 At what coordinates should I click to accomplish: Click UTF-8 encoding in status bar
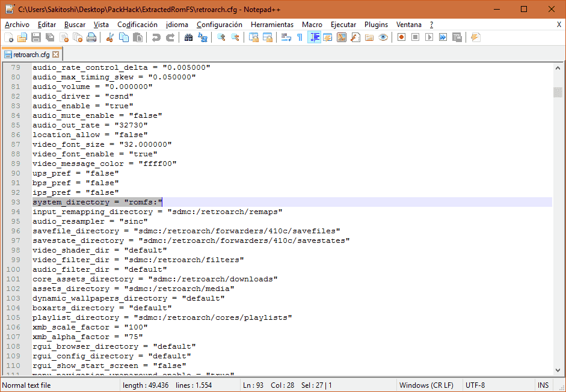tap(475, 385)
